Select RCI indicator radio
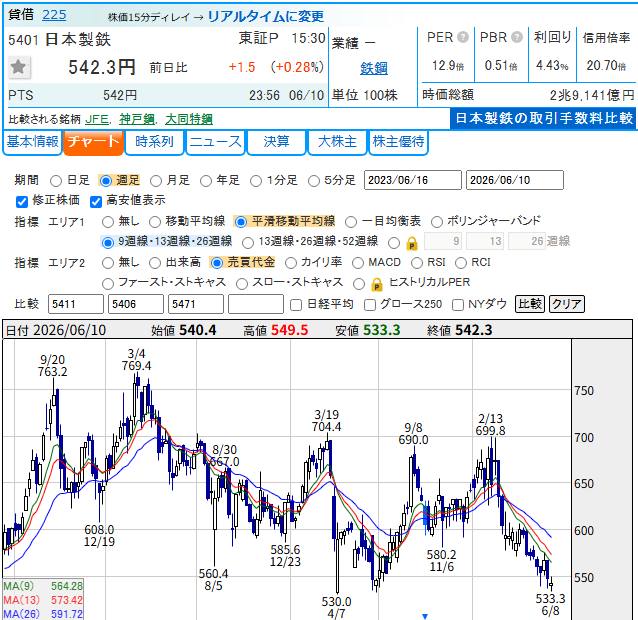638x620 pixels. (x=461, y=263)
